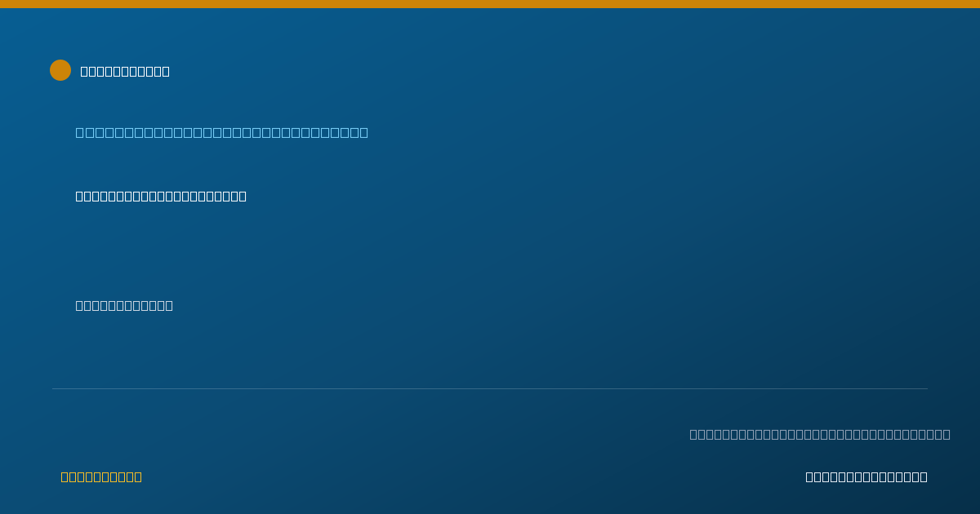Click the orange circle icon at top left
Screen dimensions: 980x514
coord(60,70)
